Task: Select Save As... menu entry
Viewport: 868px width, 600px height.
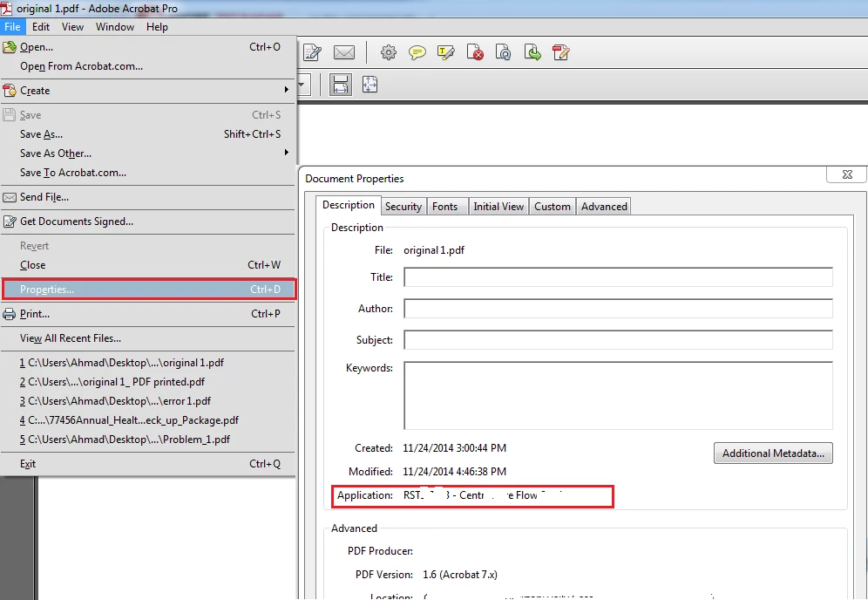Action: (148, 134)
